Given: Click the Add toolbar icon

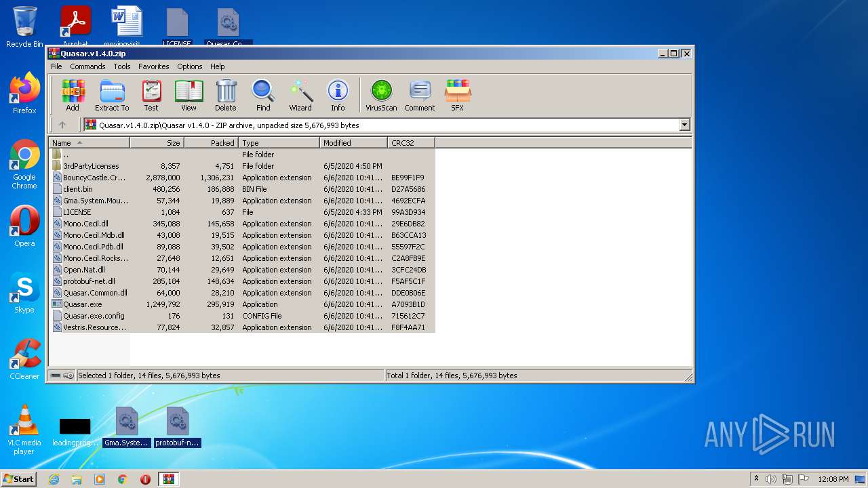Looking at the screenshot, I should click(x=73, y=96).
